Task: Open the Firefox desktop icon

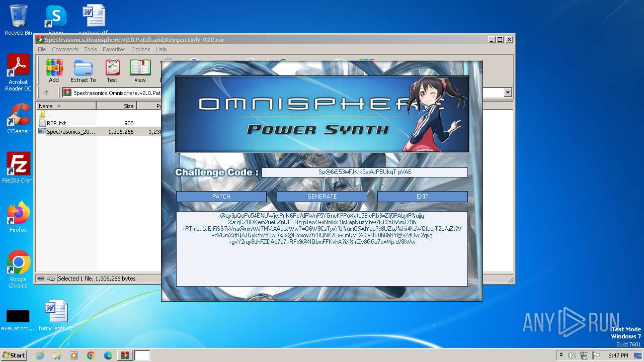Action: (x=18, y=217)
